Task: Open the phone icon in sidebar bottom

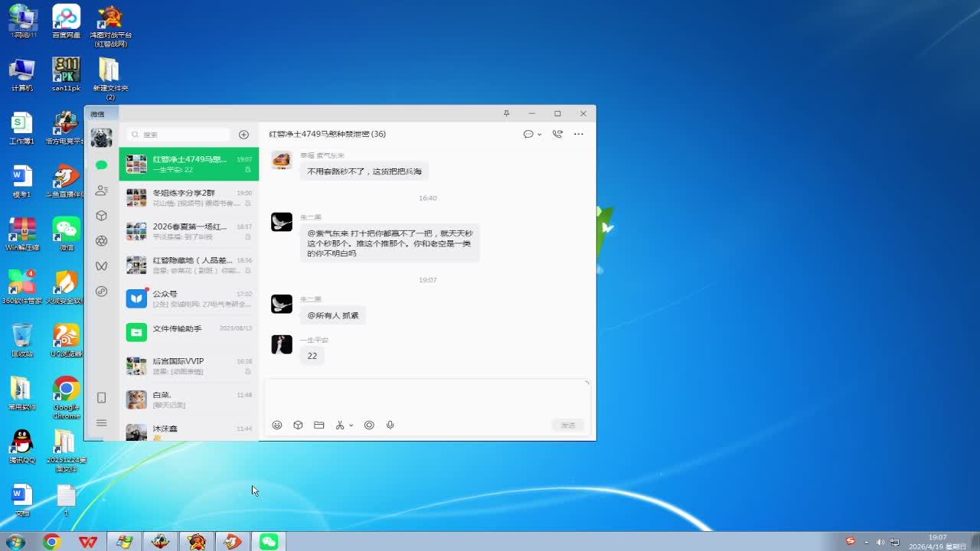Action: click(x=101, y=398)
